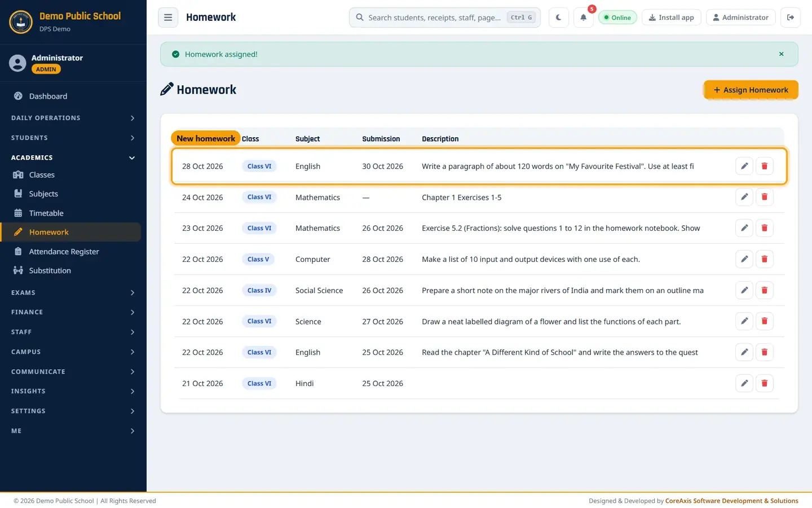812x508 pixels.
Task: Edit the Chapter 1 Exercises 1-5 homework
Action: pyautogui.click(x=744, y=197)
